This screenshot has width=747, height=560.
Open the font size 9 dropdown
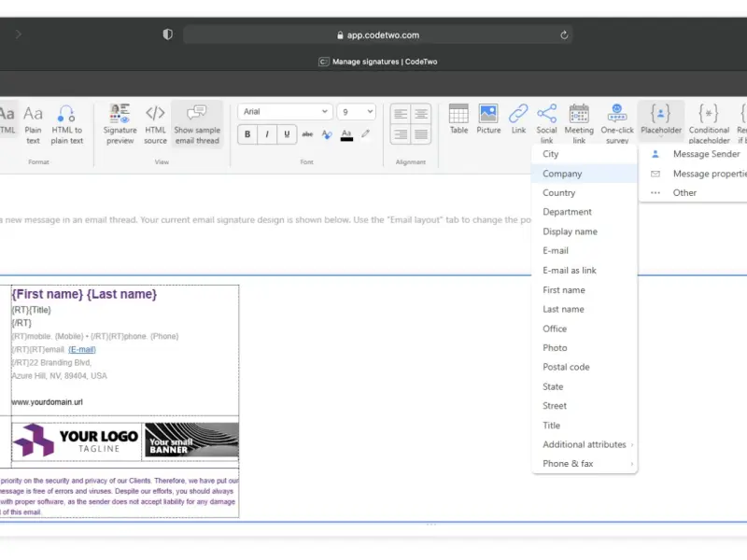click(356, 112)
